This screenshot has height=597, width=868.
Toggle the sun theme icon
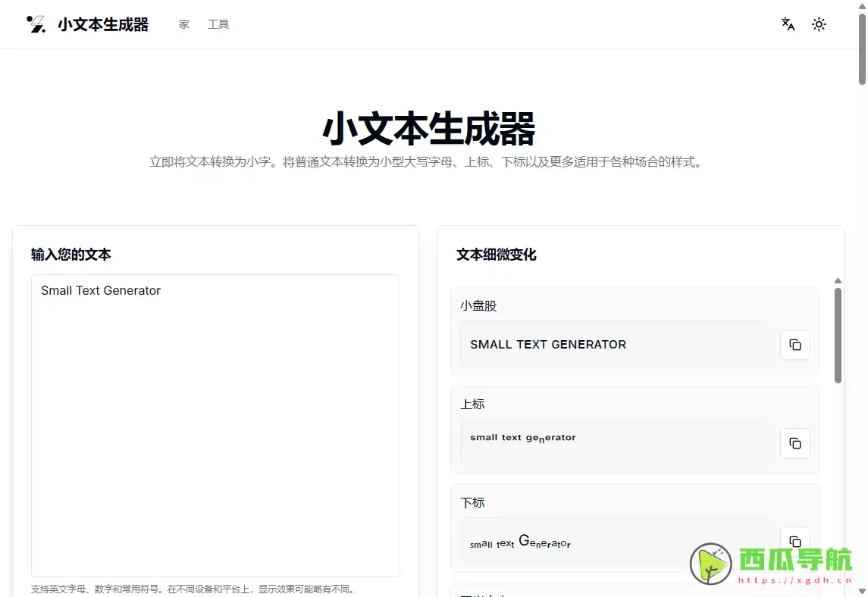pos(819,24)
